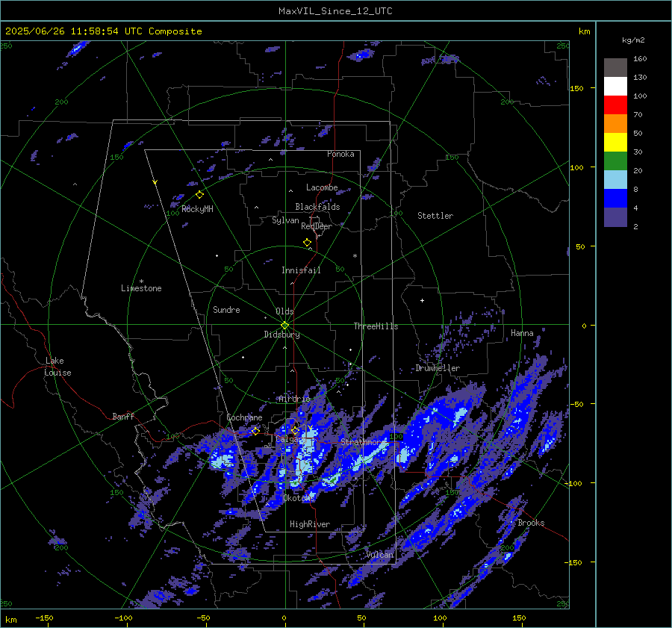Click the Strathmore city label

point(363,442)
